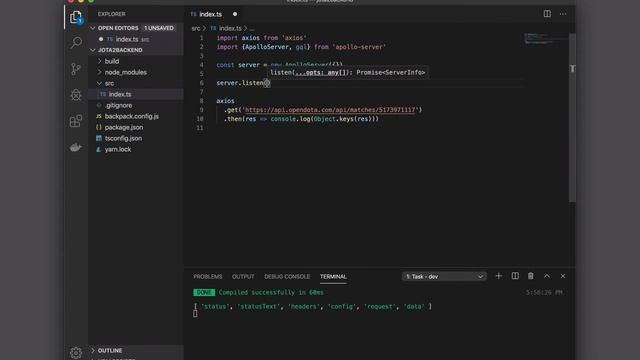Open the Extensions view

(x=76, y=121)
